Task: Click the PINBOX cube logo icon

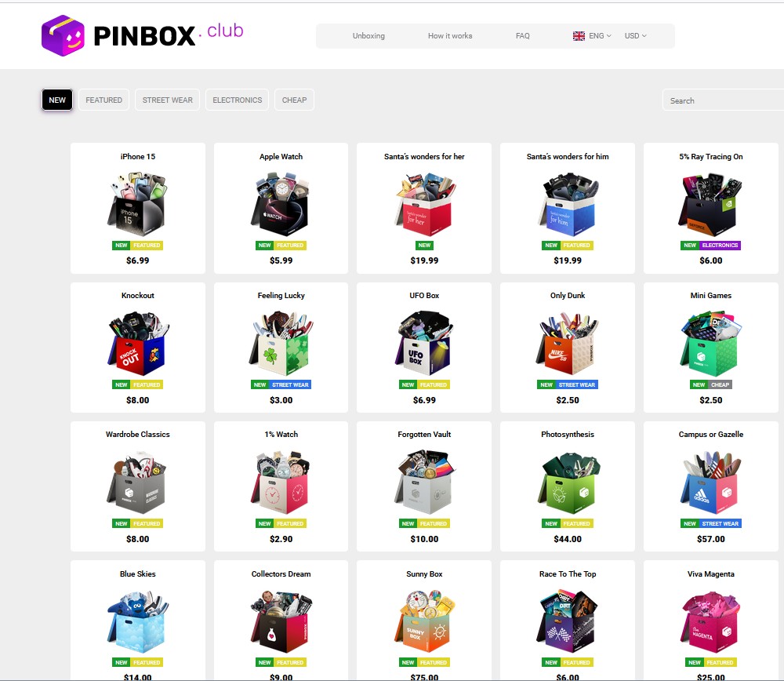Action: click(63, 35)
